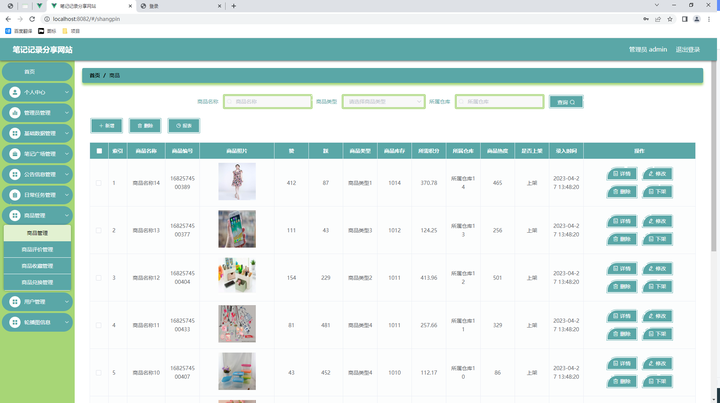Click the 笔记广场管理 sidebar icon
Viewport: 720px width, 403px height.
15,154
